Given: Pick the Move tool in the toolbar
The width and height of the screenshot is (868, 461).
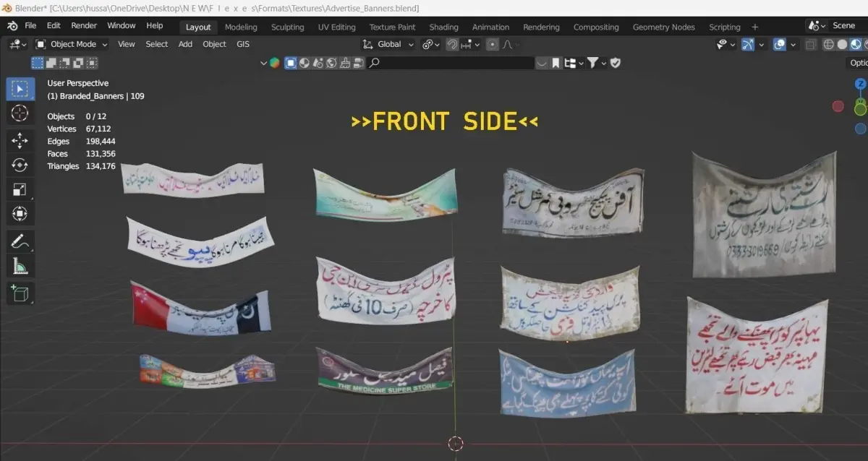Looking at the screenshot, I should coord(20,140).
